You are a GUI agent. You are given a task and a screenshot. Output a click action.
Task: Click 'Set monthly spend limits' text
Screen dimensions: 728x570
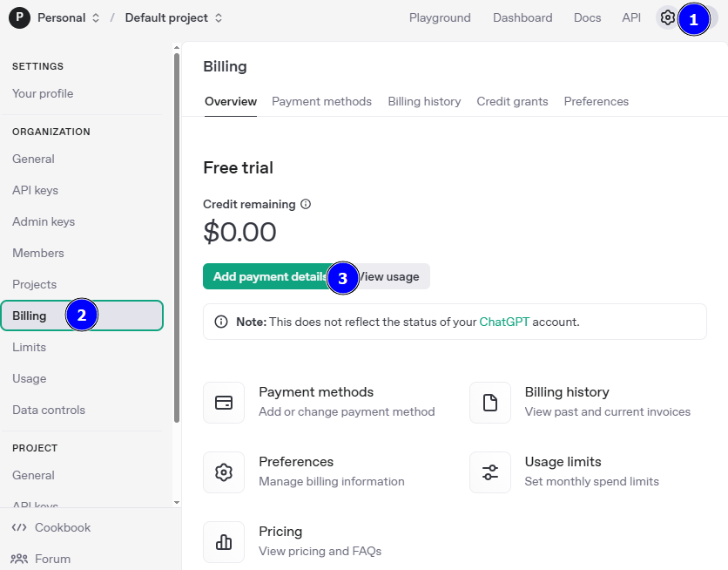(x=591, y=481)
